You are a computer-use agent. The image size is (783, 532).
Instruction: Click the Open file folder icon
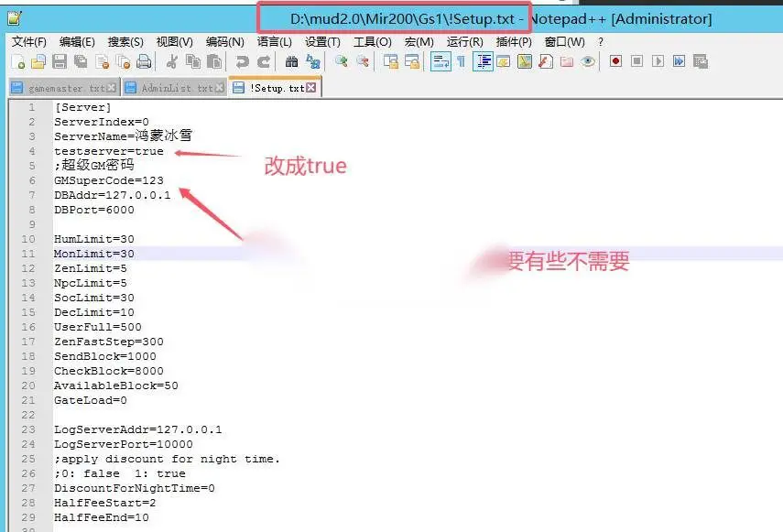[x=38, y=62]
